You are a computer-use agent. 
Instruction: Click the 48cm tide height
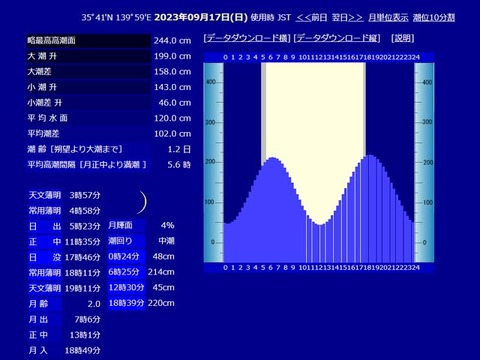[163, 256]
